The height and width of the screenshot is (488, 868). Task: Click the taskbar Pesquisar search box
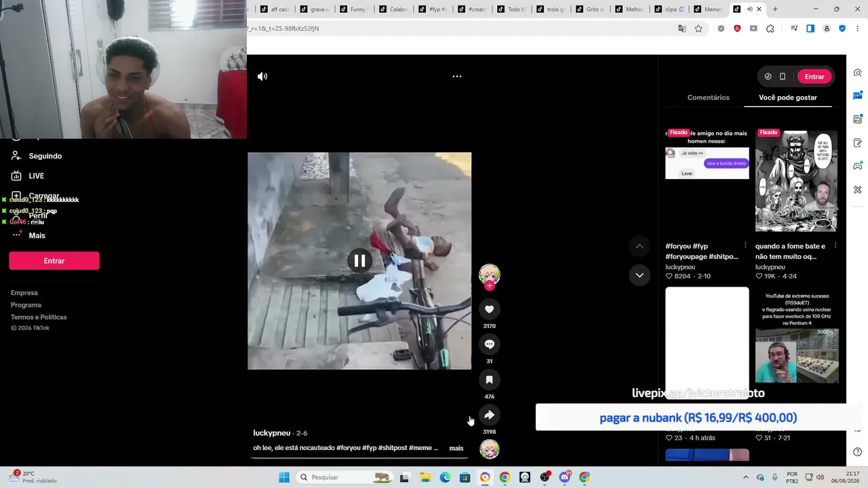pyautogui.click(x=344, y=477)
